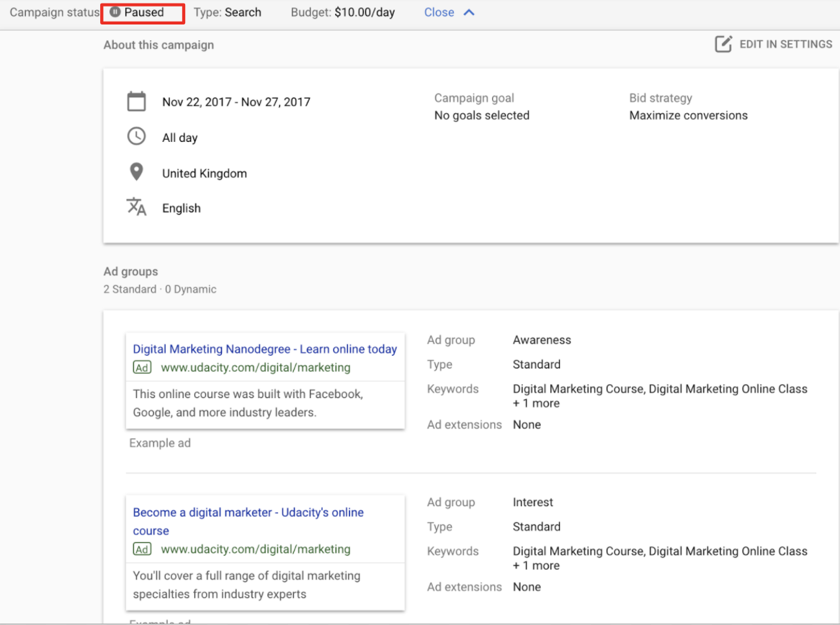Click the Close link in status bar
Image resolution: width=840 pixels, height=625 pixels.
[439, 12]
